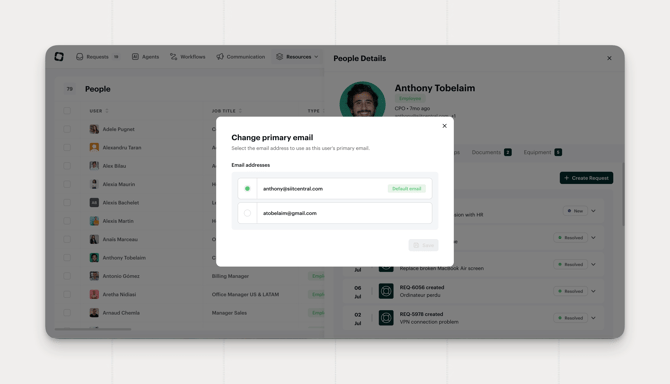
Task: Close the Change primary email dialog
Action: [x=444, y=126]
